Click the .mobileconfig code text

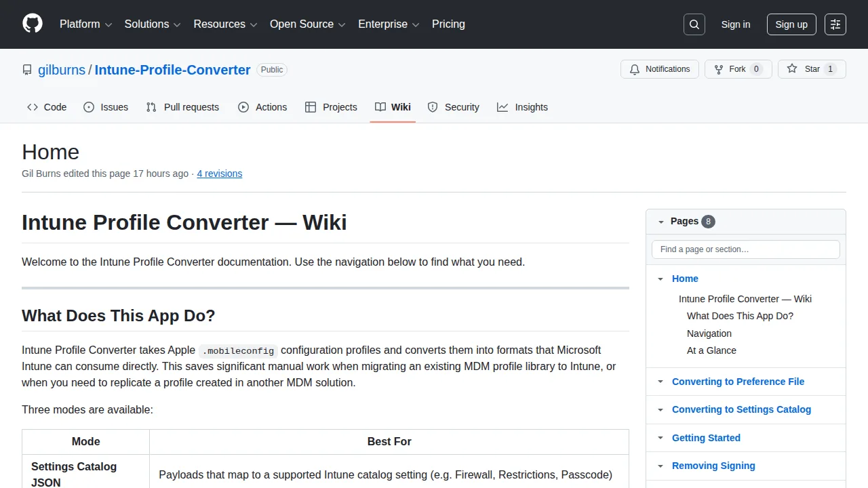tap(238, 350)
